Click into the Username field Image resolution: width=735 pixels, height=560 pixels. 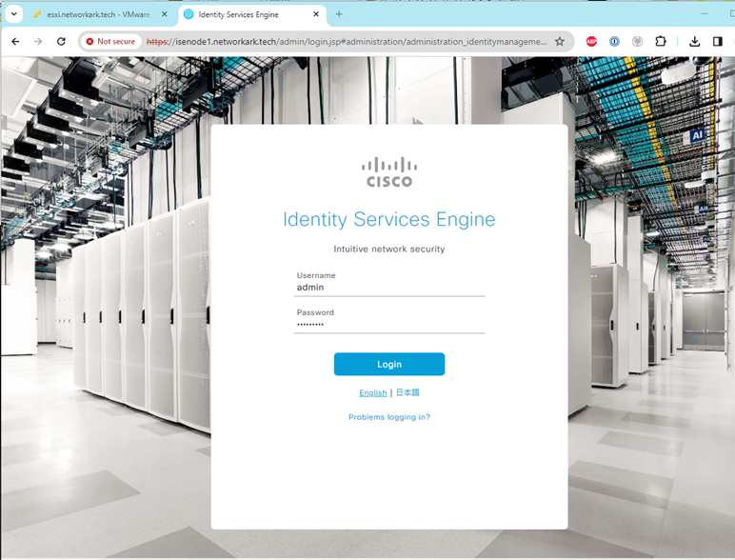point(389,287)
